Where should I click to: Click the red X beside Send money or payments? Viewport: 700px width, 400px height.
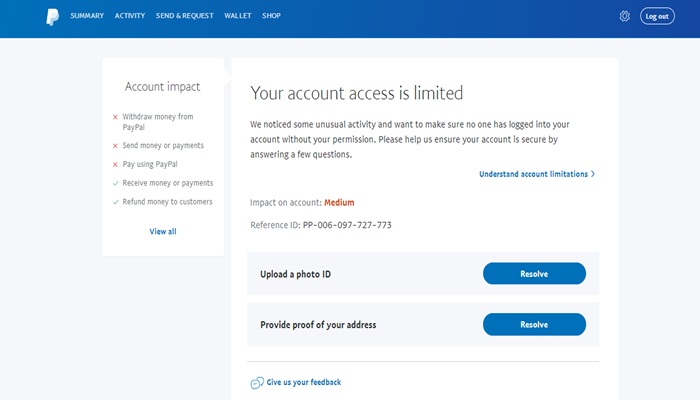(x=115, y=146)
